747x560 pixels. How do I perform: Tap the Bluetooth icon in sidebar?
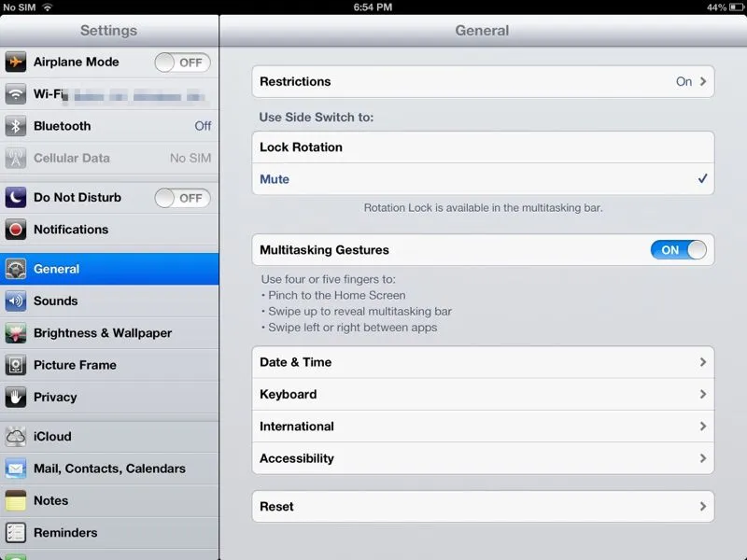coord(16,126)
